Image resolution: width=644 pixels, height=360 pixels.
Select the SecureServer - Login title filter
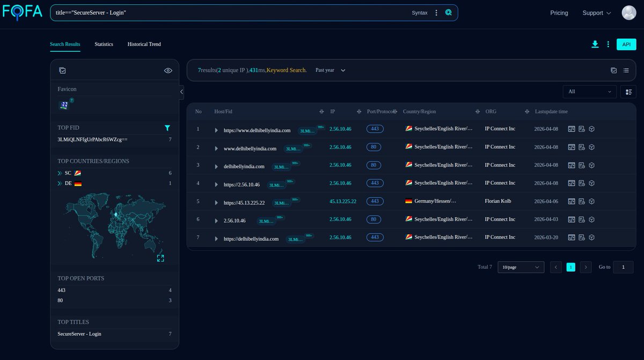point(79,334)
